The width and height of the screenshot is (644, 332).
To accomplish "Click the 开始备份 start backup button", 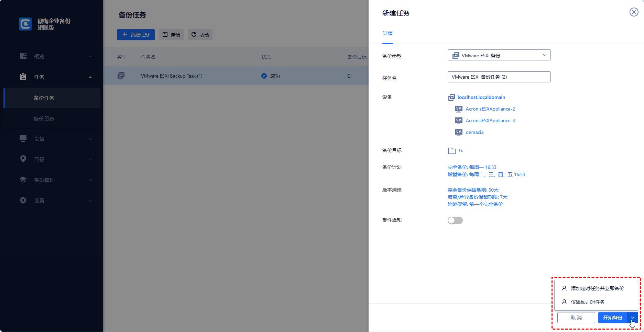I will tap(613, 318).
